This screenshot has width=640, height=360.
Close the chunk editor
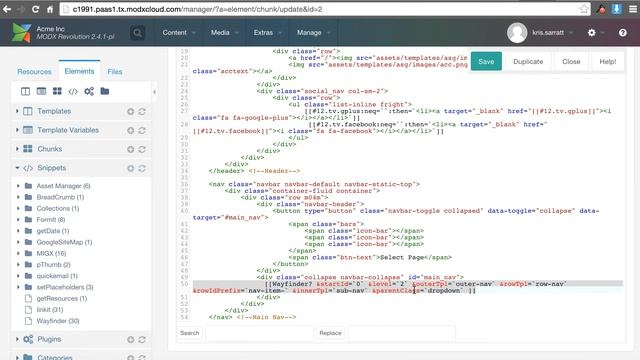point(571,61)
